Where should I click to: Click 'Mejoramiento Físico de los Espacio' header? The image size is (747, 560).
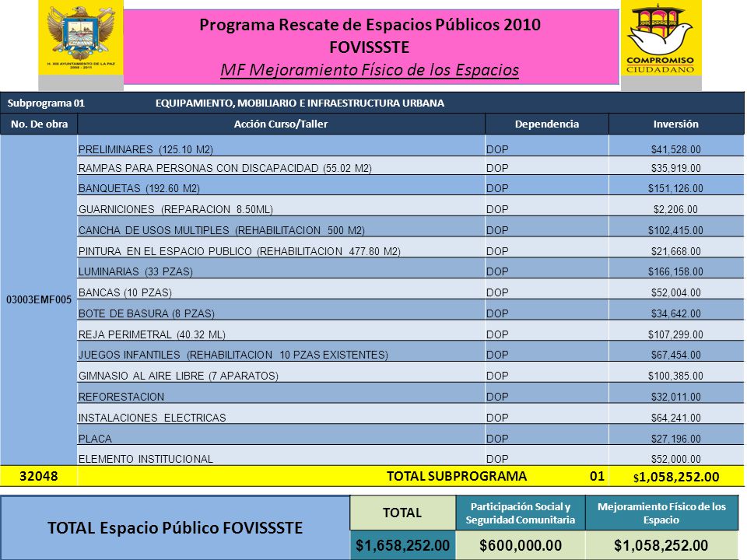661,513
